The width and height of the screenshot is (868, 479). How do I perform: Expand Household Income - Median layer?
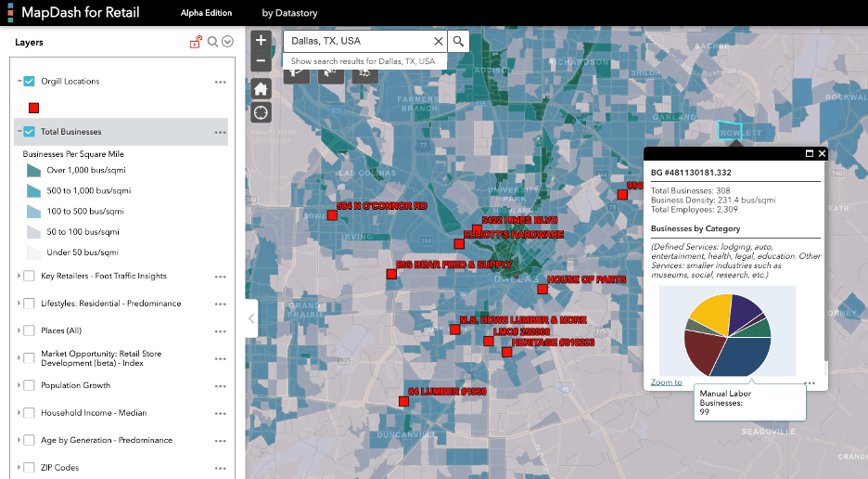pos(19,413)
